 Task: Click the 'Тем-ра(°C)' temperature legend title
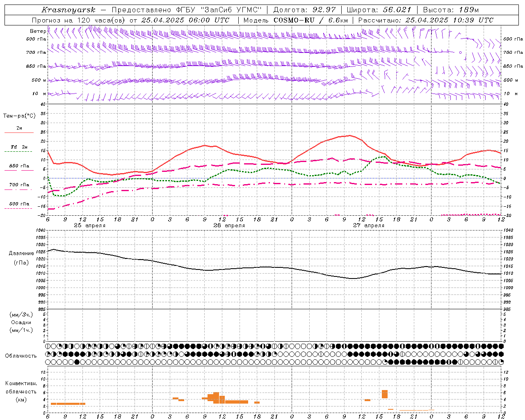click(x=19, y=116)
